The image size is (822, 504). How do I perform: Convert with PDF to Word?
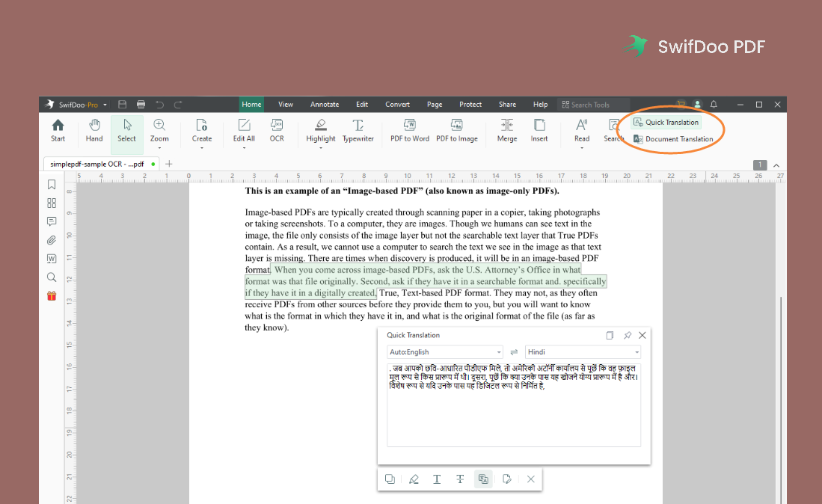coord(409,130)
